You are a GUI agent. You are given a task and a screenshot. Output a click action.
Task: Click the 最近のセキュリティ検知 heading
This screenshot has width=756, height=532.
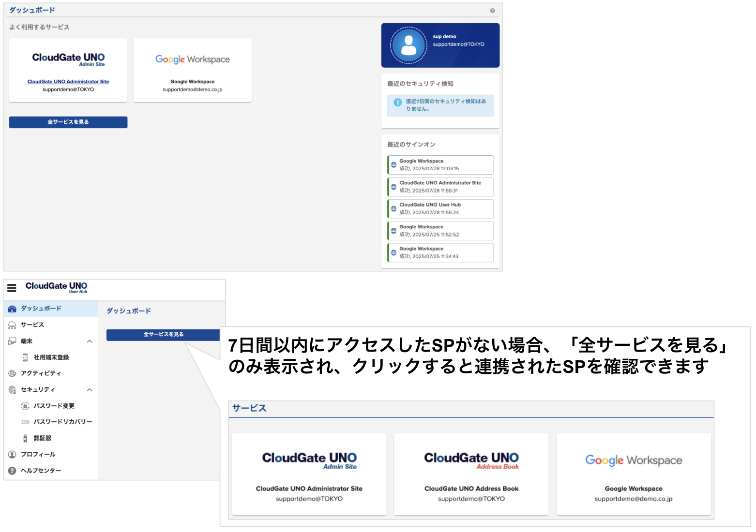pos(420,84)
